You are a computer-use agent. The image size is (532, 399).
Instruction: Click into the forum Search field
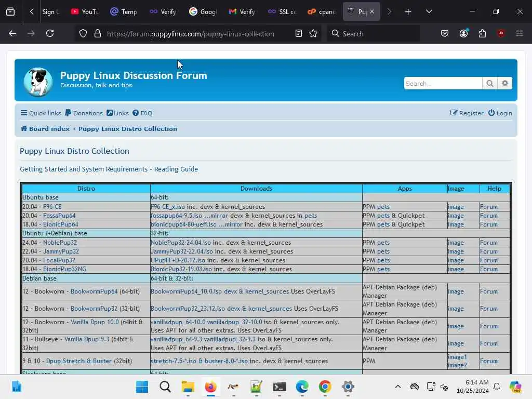click(443, 84)
